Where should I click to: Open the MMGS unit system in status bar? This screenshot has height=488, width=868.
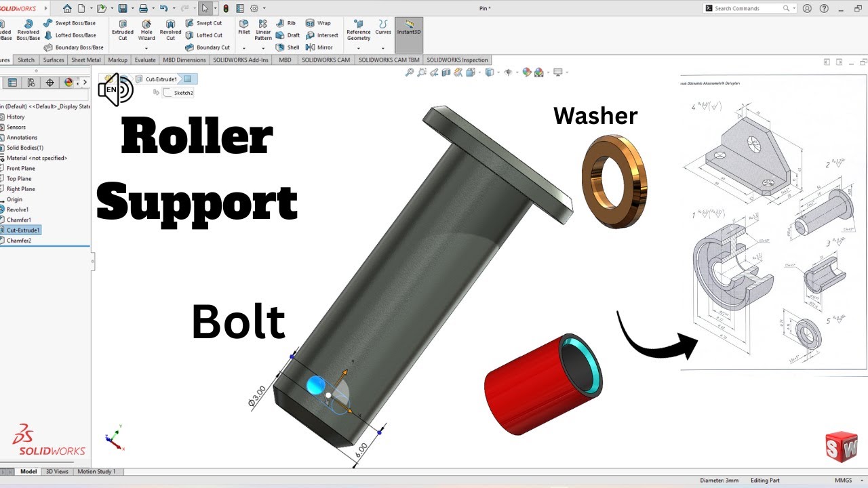click(x=843, y=481)
